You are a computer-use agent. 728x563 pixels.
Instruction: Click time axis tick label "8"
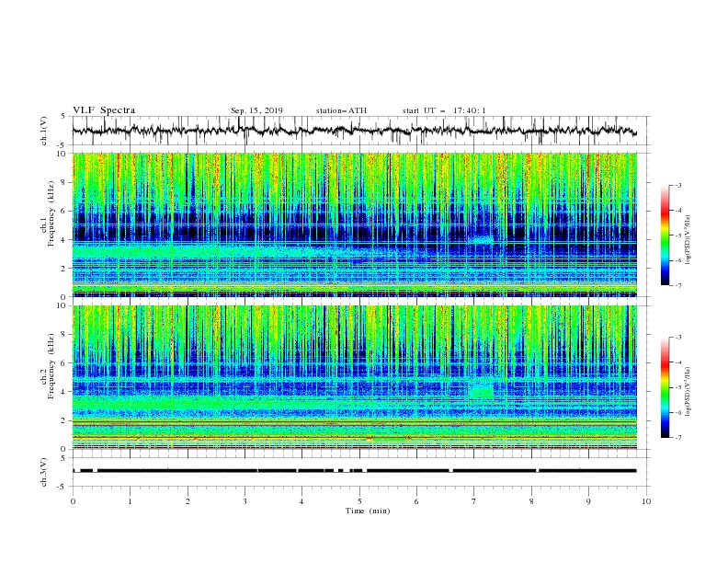531,501
